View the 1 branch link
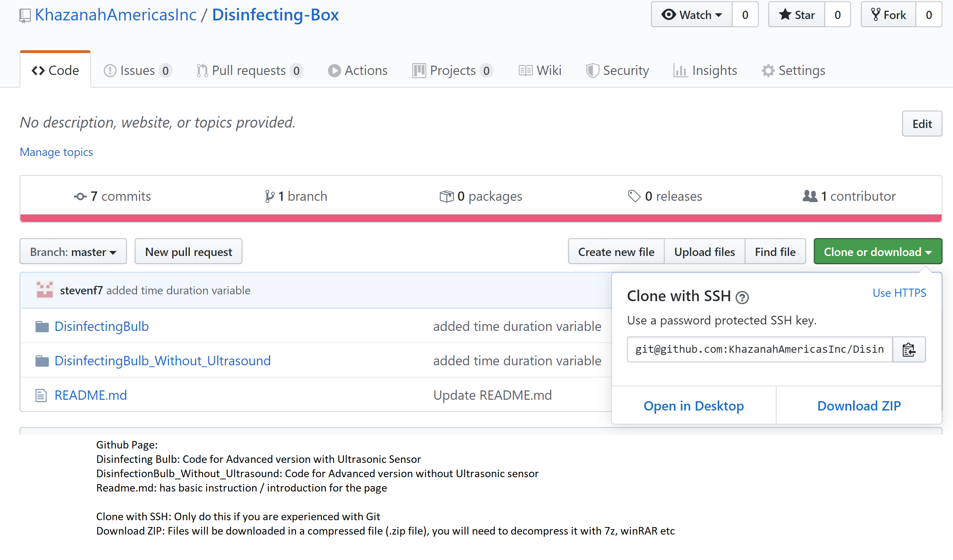 click(x=296, y=196)
